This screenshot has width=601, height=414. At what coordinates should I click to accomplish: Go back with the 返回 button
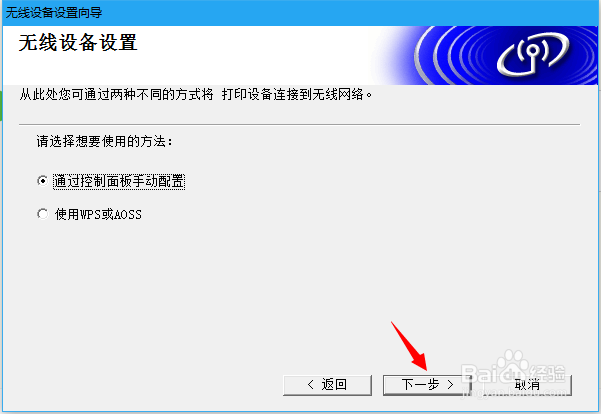click(327, 384)
